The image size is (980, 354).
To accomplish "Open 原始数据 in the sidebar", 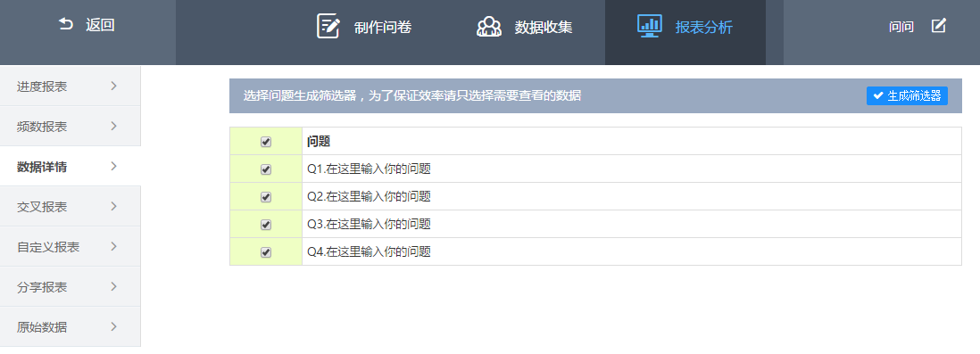I will tap(70, 326).
